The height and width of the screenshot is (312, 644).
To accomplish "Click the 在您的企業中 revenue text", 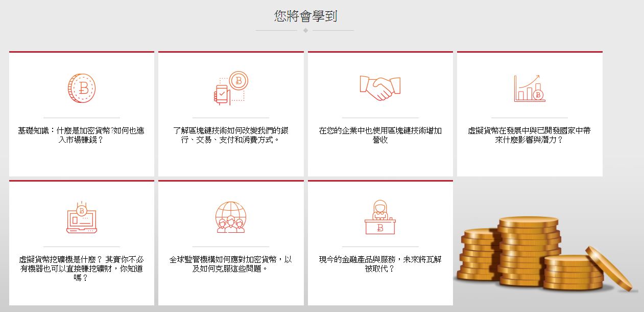I will (x=380, y=135).
